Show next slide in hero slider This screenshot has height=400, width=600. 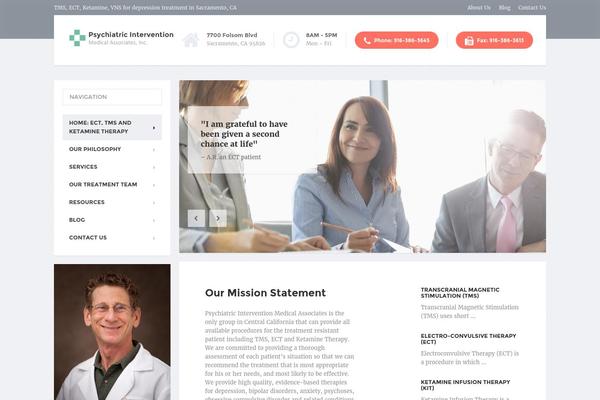(218, 218)
